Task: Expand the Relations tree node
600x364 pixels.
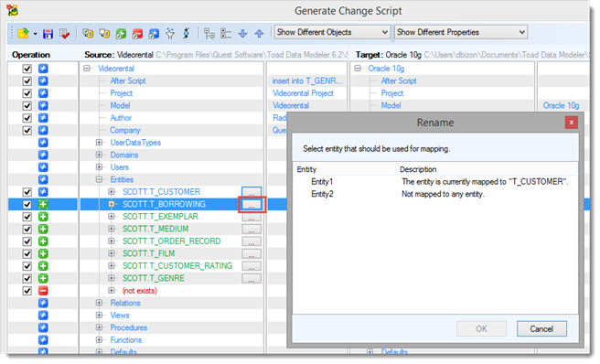Action: pyautogui.click(x=99, y=303)
